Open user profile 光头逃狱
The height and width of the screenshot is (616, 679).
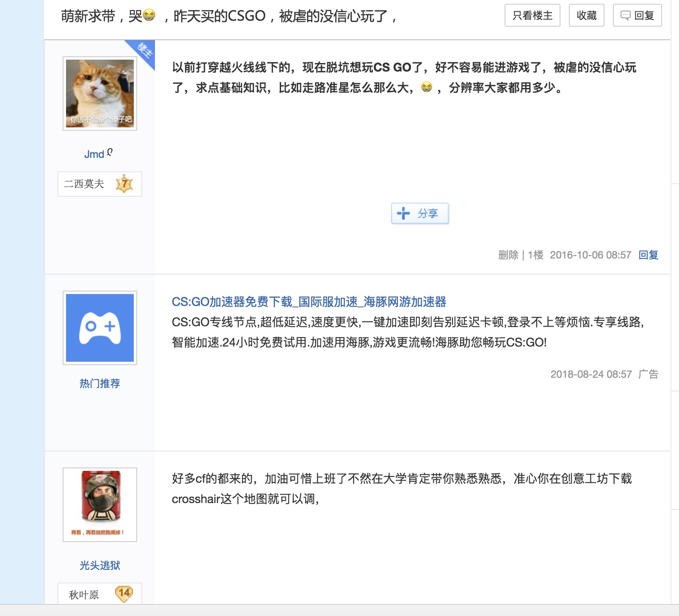click(100, 565)
